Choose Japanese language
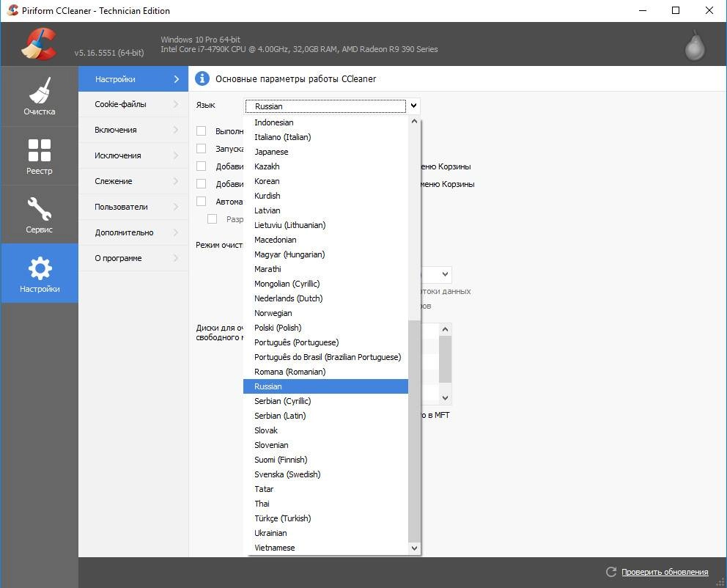 [x=325, y=152]
